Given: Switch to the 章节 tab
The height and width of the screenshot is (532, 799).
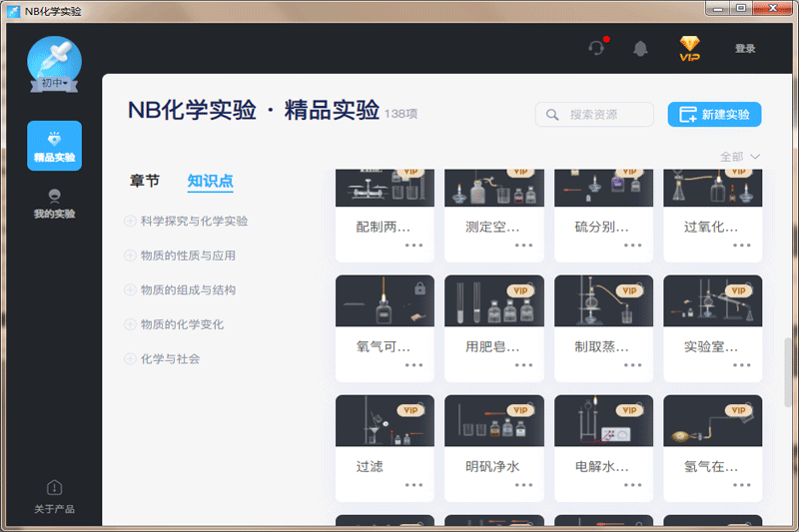Looking at the screenshot, I should pos(145,181).
